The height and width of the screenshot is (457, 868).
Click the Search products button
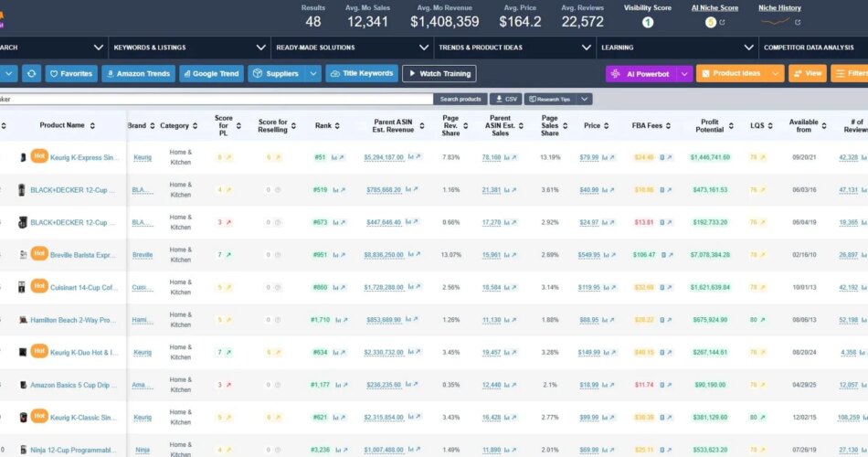460,99
